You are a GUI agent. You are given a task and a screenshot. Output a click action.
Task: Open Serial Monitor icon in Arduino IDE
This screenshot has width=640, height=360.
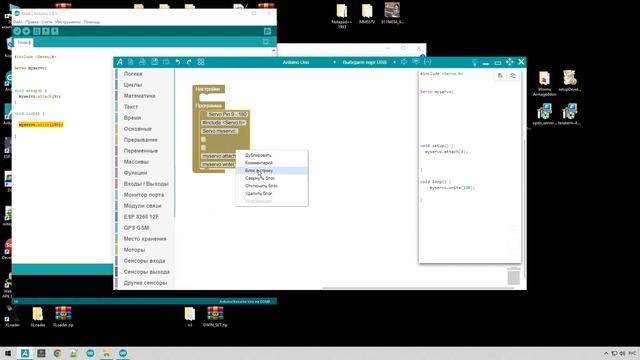[267, 31]
